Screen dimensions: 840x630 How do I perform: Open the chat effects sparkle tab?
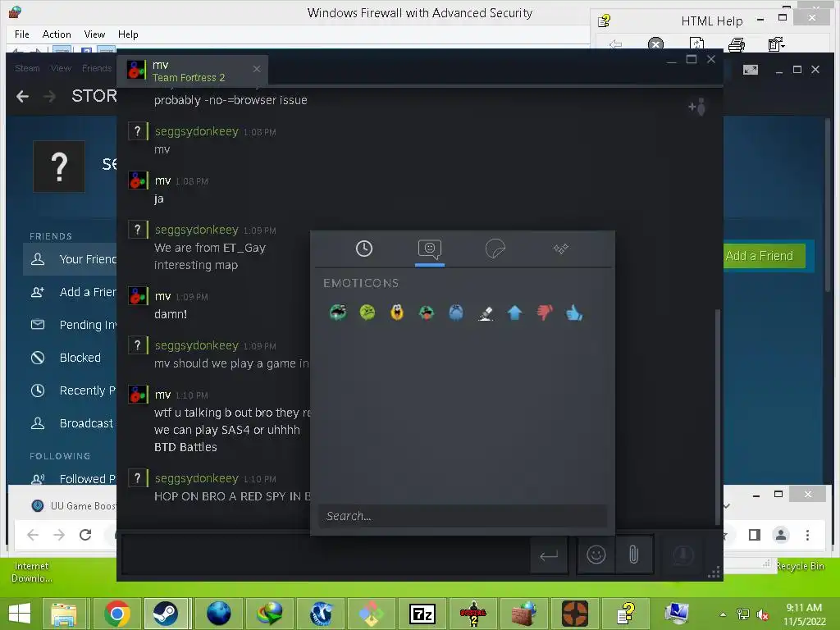(x=561, y=249)
